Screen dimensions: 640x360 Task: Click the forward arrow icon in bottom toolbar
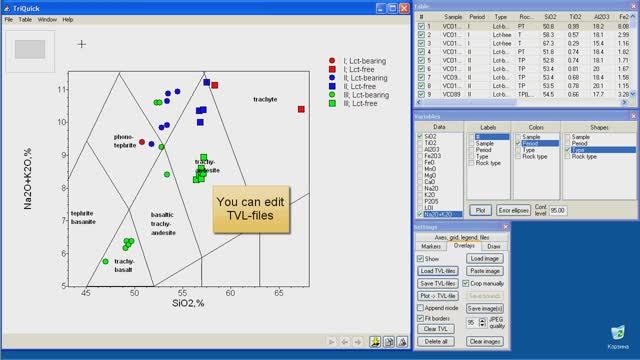(358, 342)
